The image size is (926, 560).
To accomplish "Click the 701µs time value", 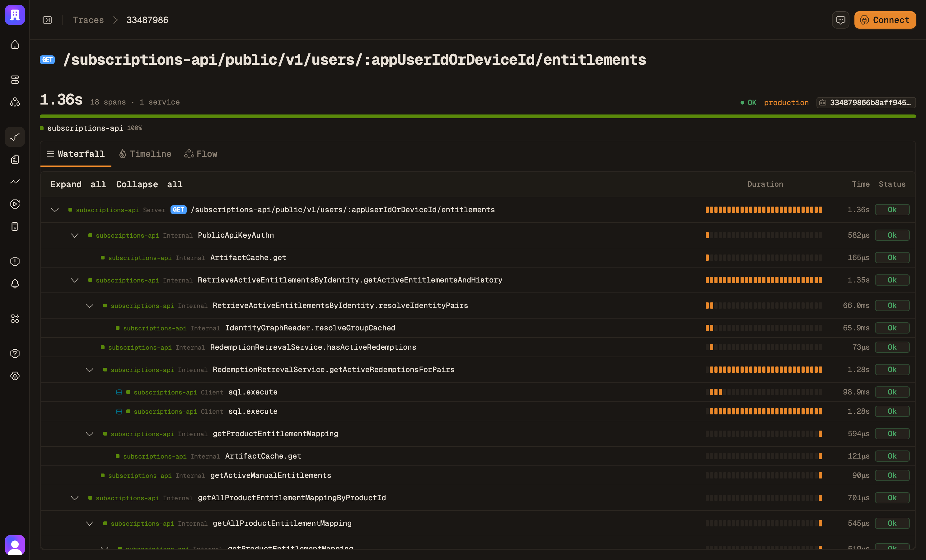I will click(x=858, y=498).
